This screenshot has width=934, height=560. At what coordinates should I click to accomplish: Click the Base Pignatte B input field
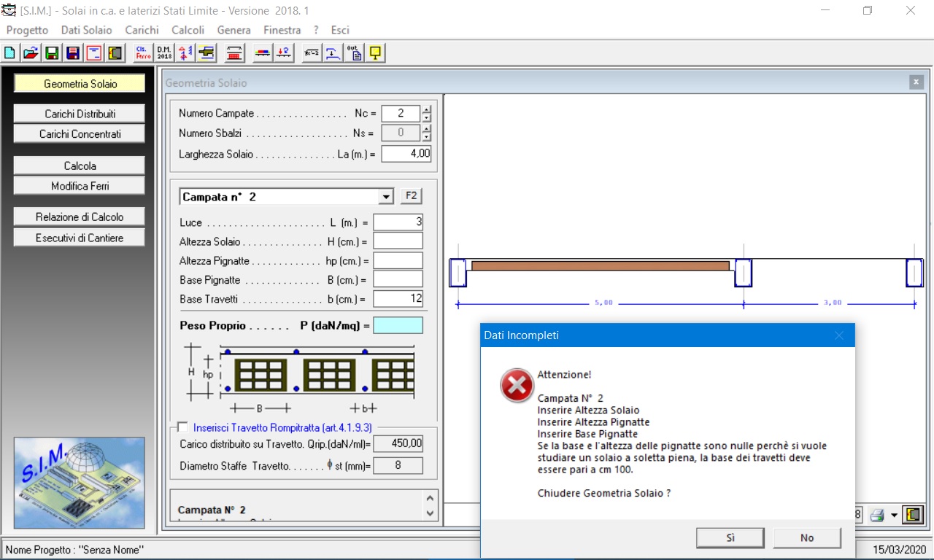[x=398, y=279]
